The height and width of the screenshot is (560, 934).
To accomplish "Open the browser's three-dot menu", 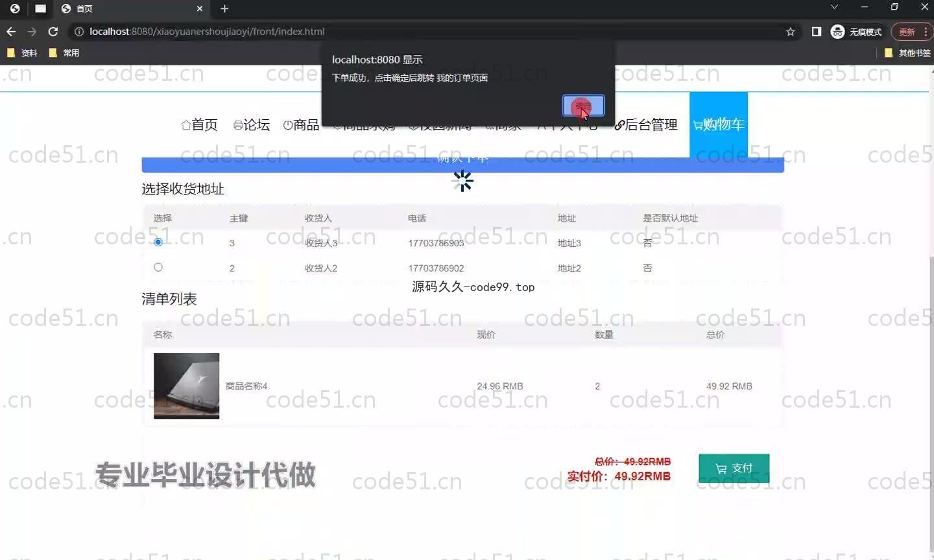I will pyautogui.click(x=926, y=32).
